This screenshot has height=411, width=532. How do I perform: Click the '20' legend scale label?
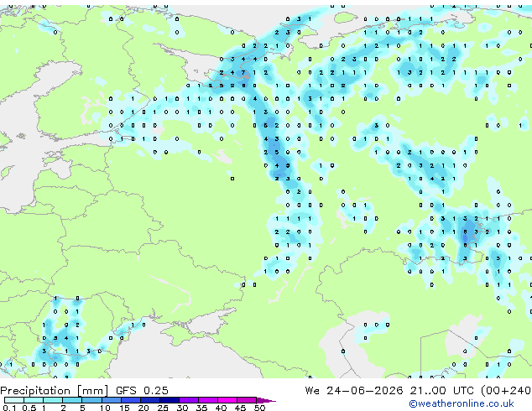(143, 408)
